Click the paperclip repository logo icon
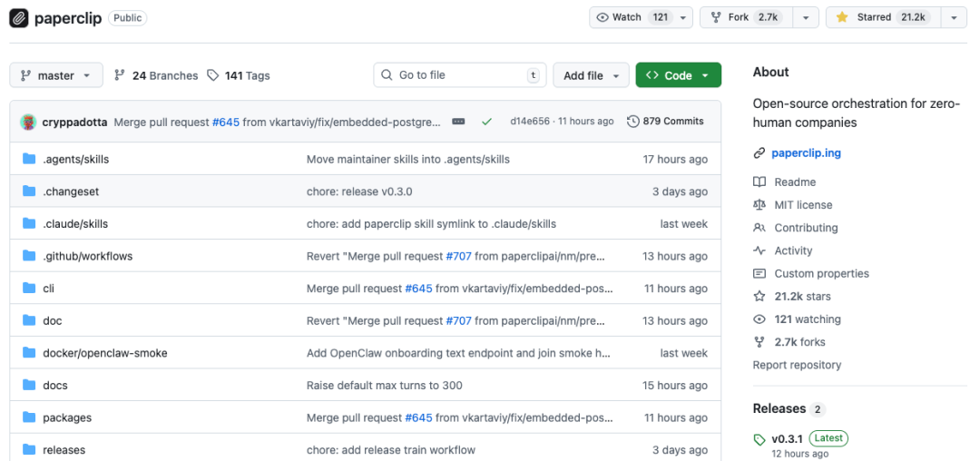 click(19, 18)
